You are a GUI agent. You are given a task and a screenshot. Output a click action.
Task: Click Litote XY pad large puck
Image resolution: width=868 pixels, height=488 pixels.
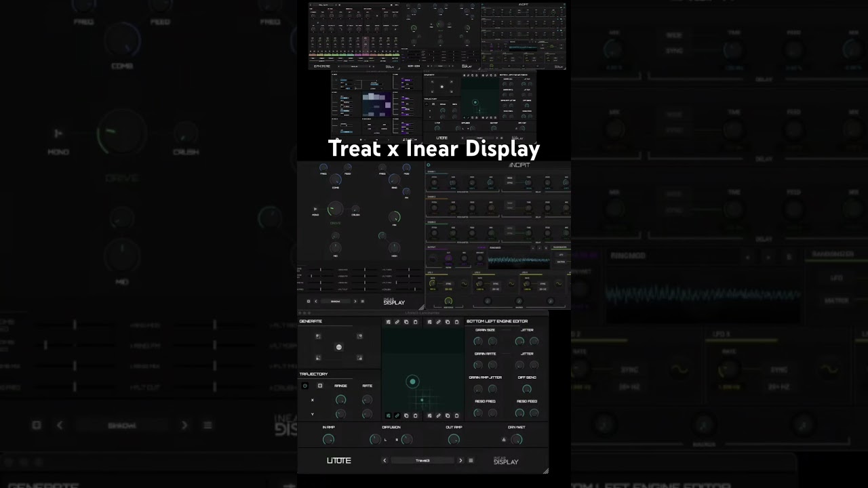coord(412,382)
